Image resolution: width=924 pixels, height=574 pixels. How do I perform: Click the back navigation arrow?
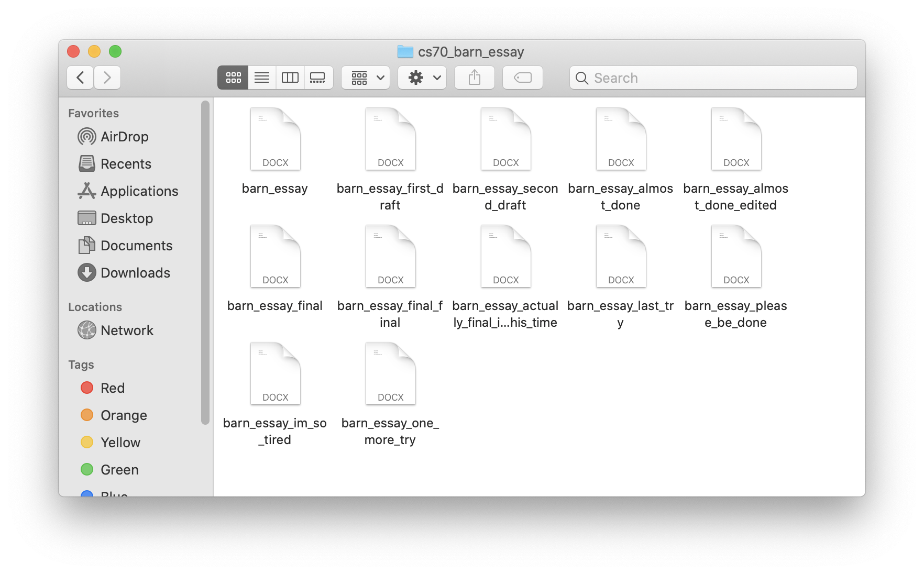[80, 77]
